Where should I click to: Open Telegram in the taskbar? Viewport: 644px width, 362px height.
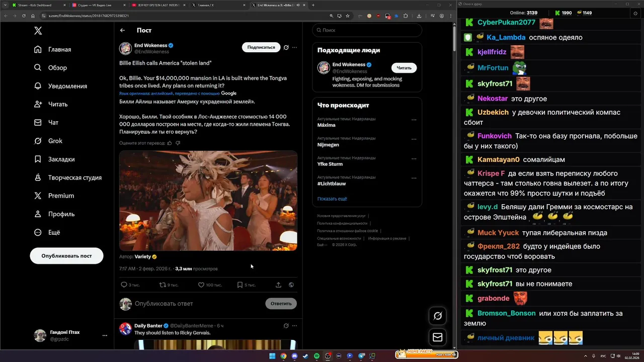point(361,356)
